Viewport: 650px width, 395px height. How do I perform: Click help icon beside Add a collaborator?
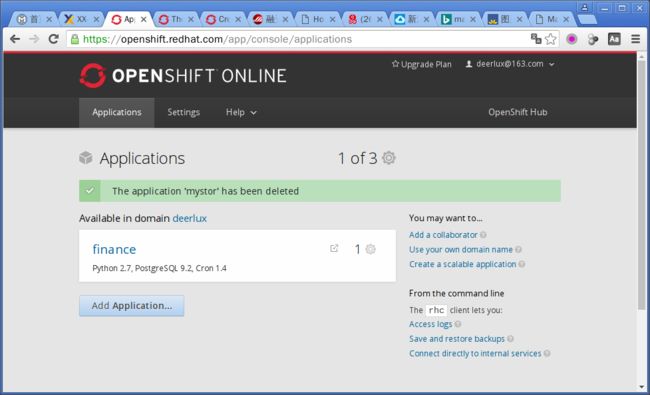pyautogui.click(x=483, y=235)
